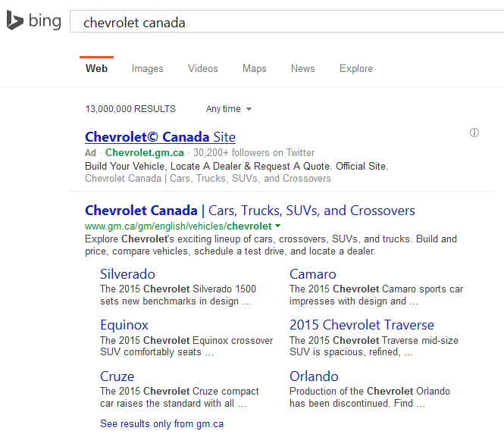Open the Silverado sitelink
This screenshot has height=434, width=504.
tap(127, 274)
